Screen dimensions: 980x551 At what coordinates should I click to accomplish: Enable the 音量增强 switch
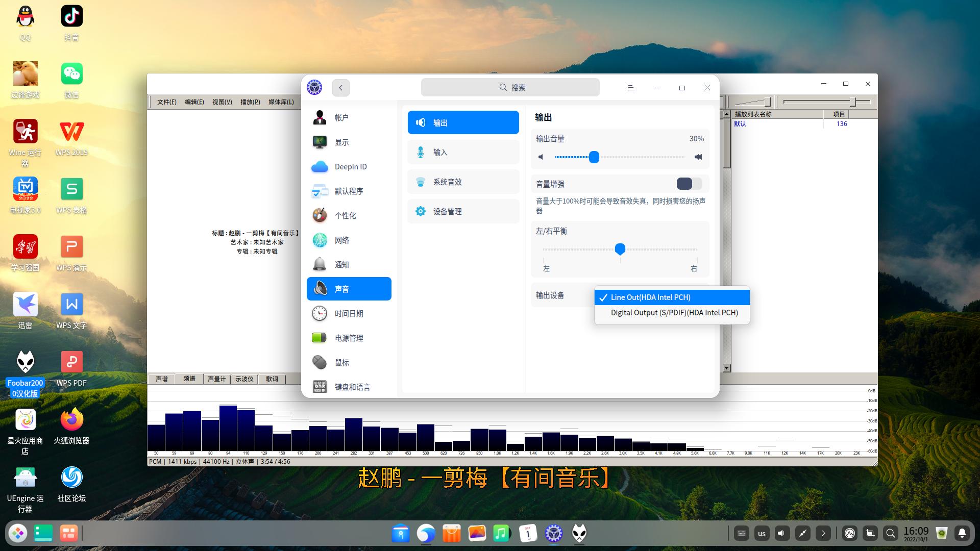click(x=689, y=184)
